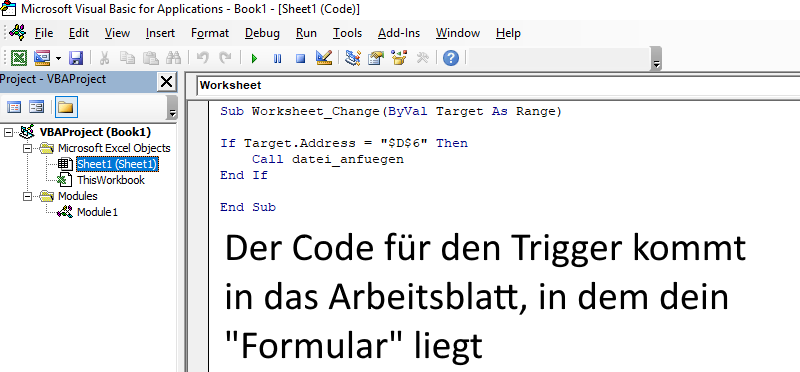Open the Run menu
The height and width of the screenshot is (372, 800).
pyautogui.click(x=306, y=33)
